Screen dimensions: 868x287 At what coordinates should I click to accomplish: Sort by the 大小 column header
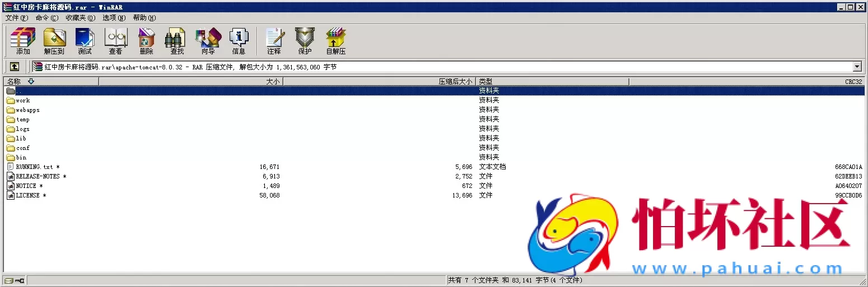click(x=191, y=82)
